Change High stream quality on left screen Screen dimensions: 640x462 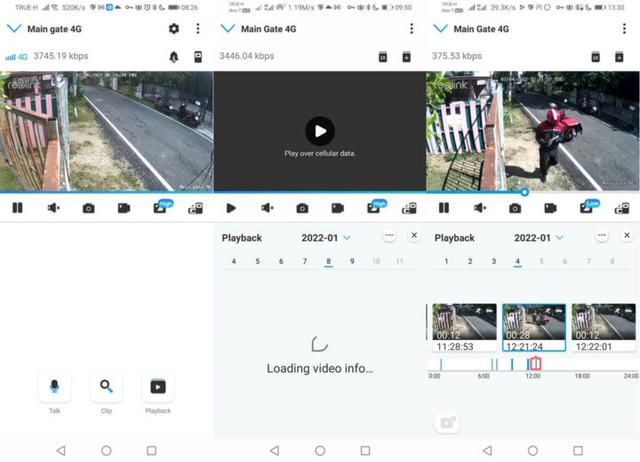[162, 207]
